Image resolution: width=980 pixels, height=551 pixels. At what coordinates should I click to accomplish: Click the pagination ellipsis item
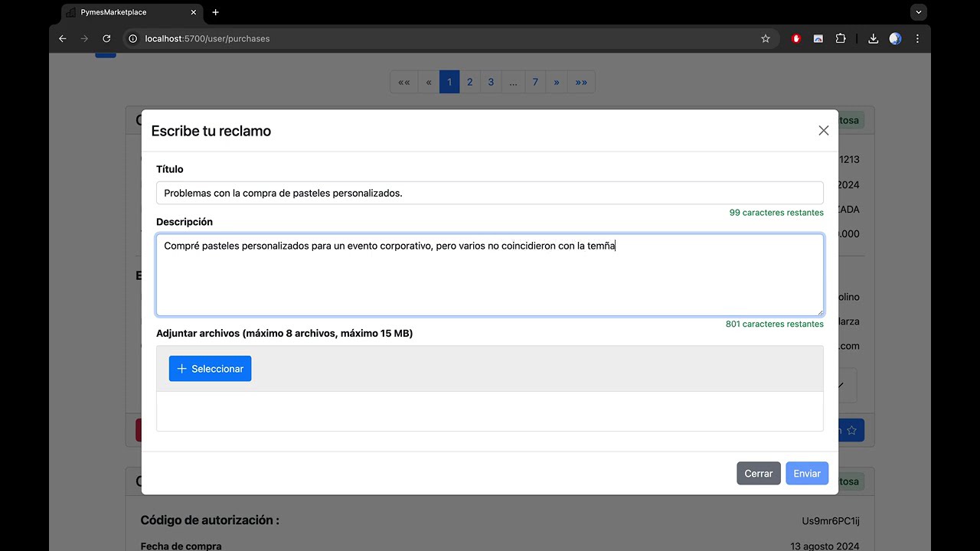point(513,82)
